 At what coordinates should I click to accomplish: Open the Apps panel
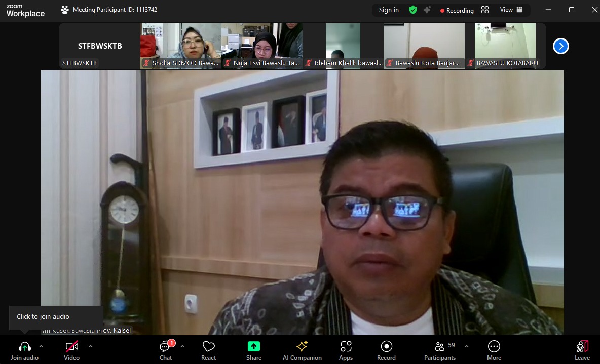click(x=346, y=351)
